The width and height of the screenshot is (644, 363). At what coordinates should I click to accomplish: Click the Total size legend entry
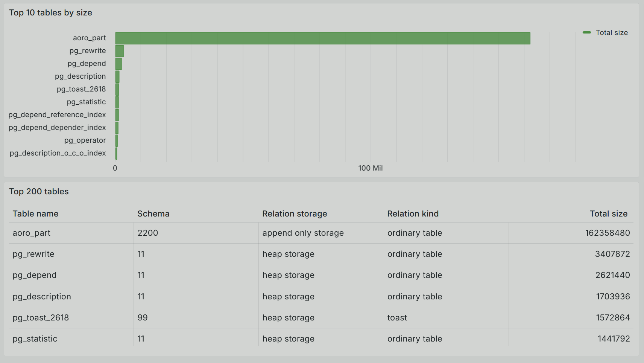[605, 32]
